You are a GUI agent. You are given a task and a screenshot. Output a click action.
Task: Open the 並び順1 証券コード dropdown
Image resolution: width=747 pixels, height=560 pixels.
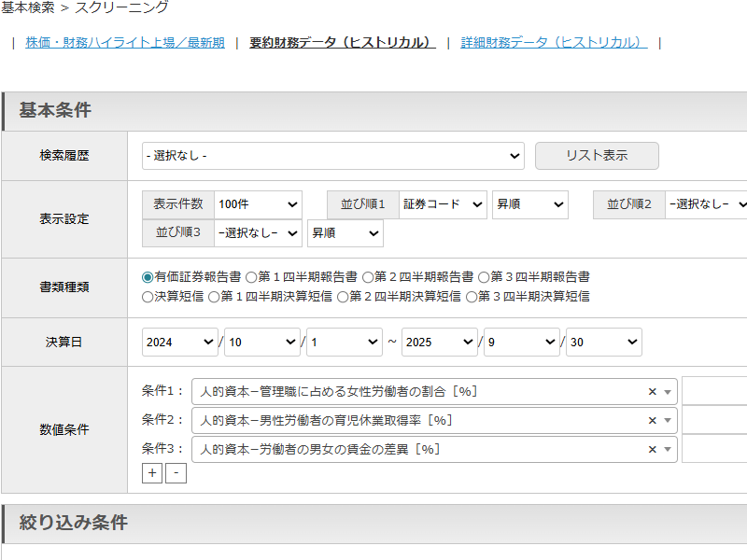[443, 204]
